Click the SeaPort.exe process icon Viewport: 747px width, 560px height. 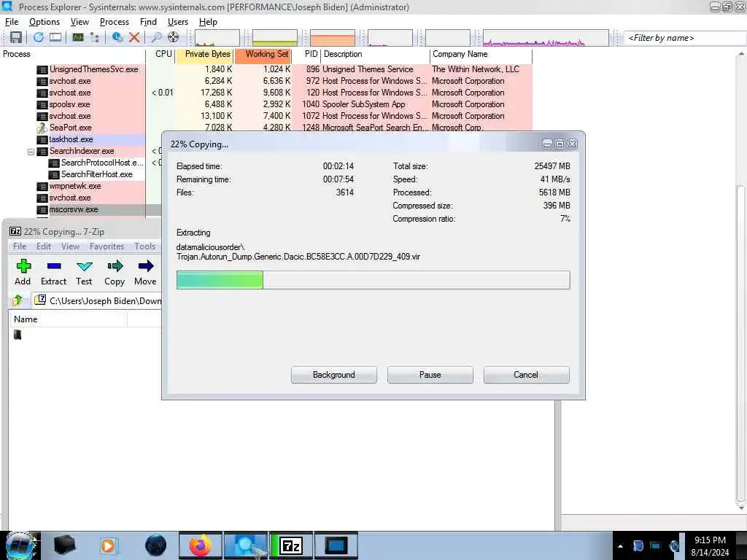pos(42,128)
